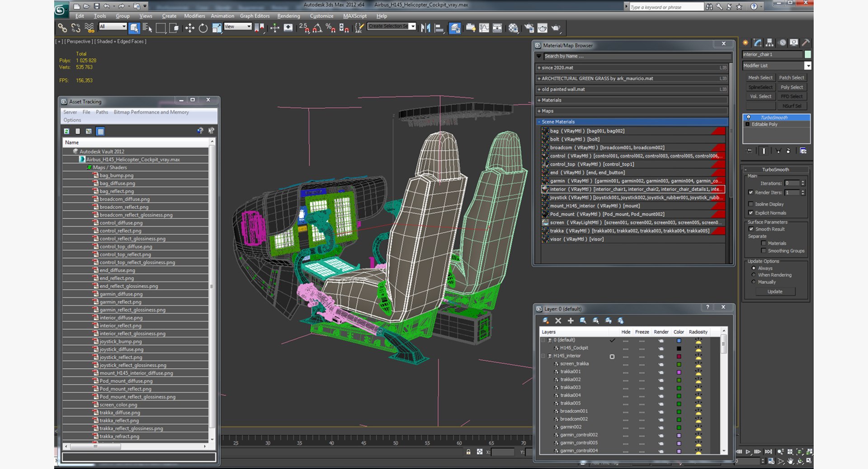
Task: Click color swatch for H145_Cockpit layer
Action: [679, 348]
